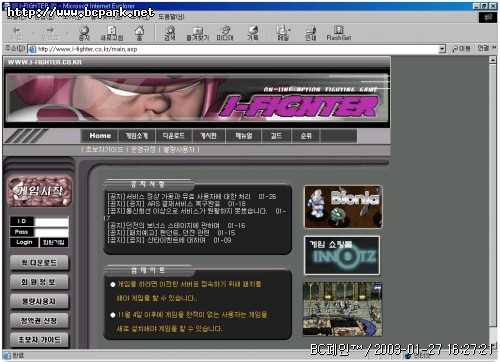Click the scrollbar up arrow
Image resolution: width=500 pixels, height=362 pixels.
point(493,60)
